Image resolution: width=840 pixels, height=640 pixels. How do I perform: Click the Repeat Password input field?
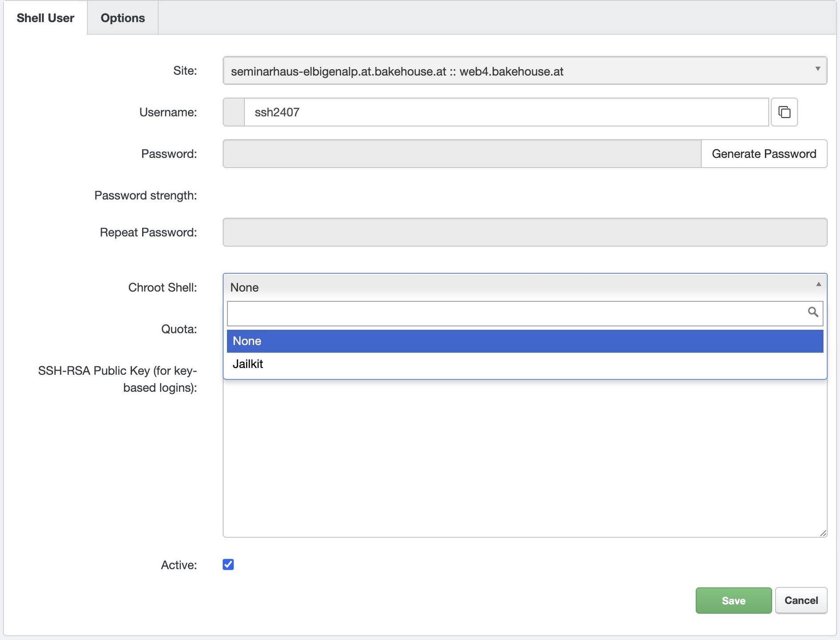525,232
